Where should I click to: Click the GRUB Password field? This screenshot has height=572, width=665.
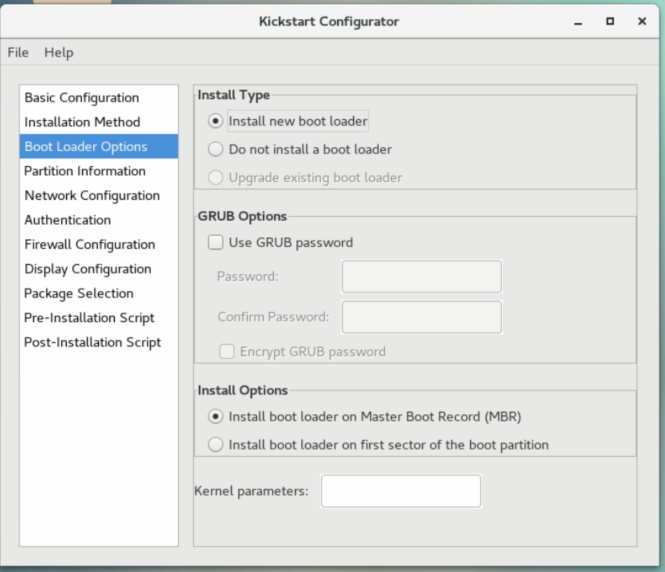[422, 276]
